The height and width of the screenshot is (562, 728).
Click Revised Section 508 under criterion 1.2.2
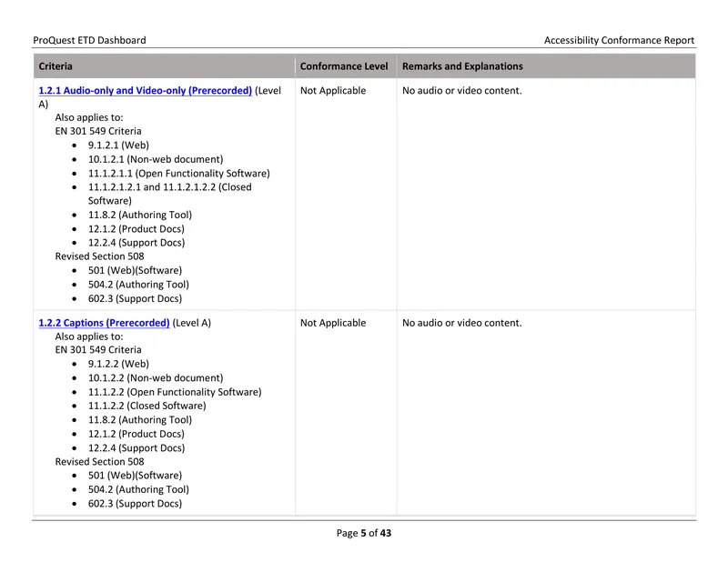coord(99,462)
